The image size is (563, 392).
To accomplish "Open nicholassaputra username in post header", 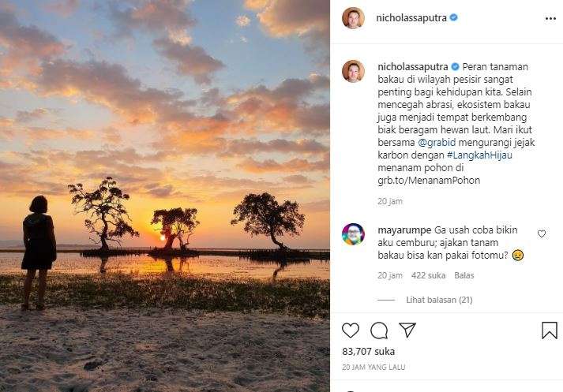I will pyautogui.click(x=411, y=17).
